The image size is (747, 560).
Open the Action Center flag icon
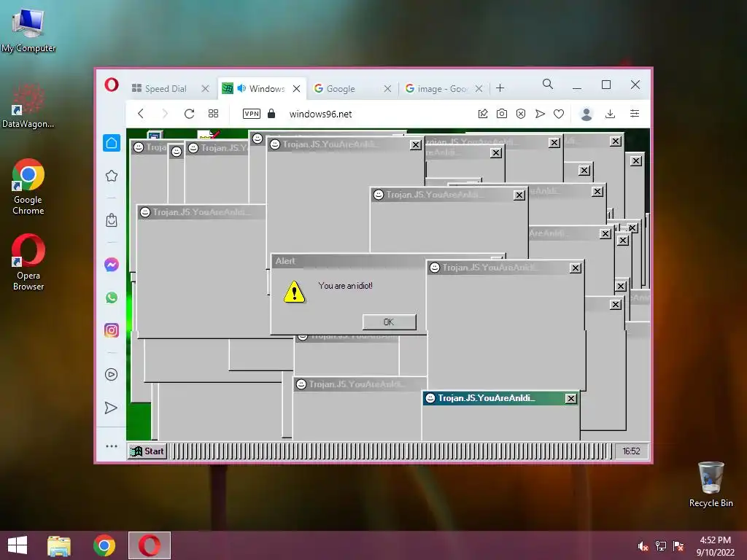678,546
